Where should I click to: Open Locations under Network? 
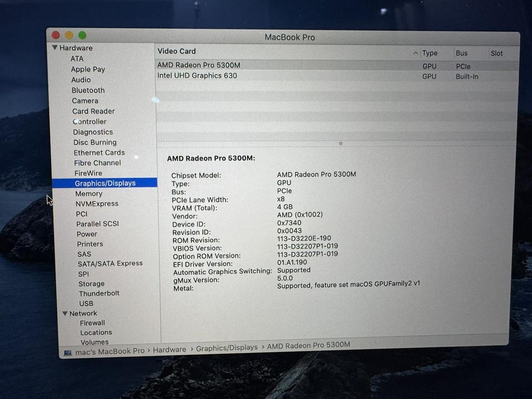click(x=96, y=332)
